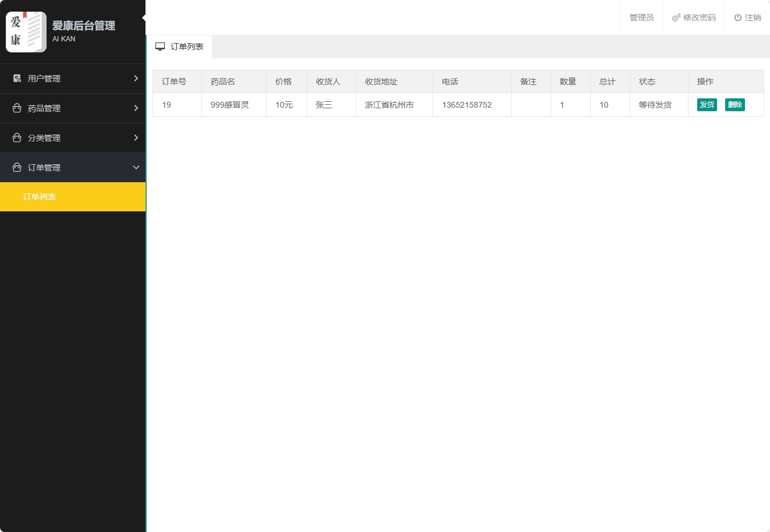Click the 删除 button for order 19
Screen dimensions: 770x532
point(734,105)
